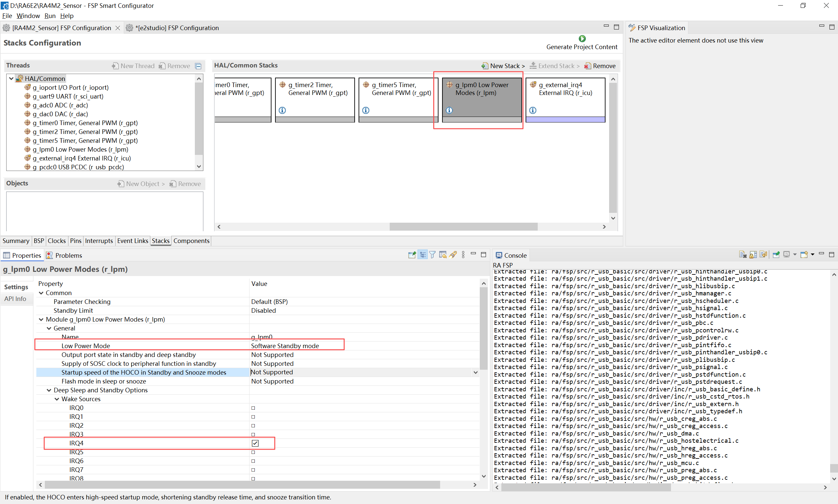Image resolution: width=838 pixels, height=504 pixels.
Task: Click the filter icon in Properties toolbar
Action: 432,255
